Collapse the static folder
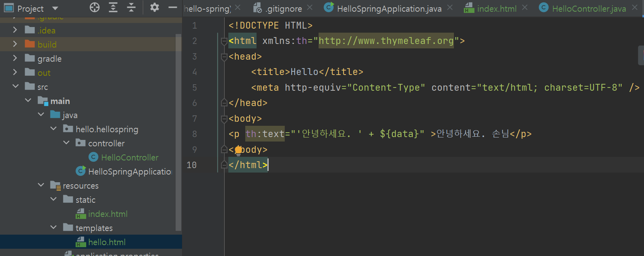 [x=54, y=199]
